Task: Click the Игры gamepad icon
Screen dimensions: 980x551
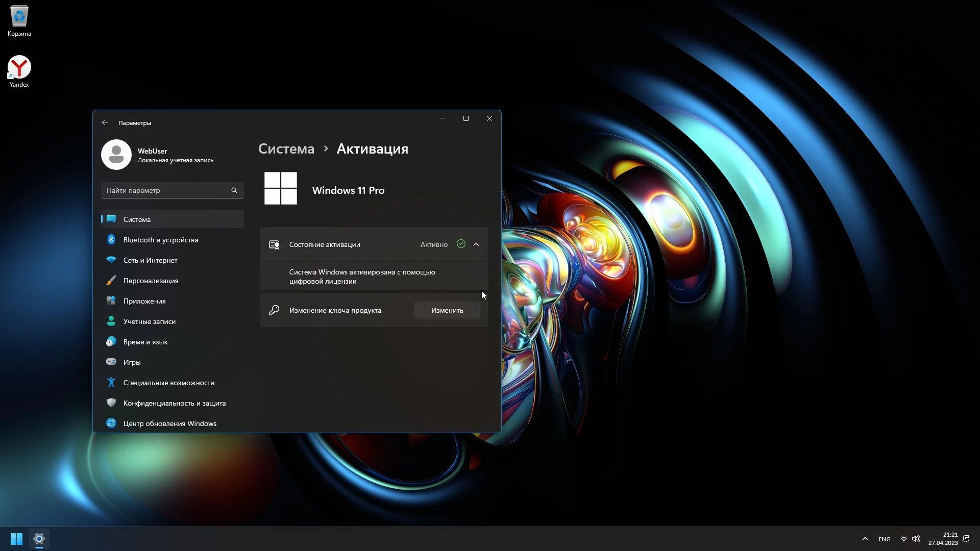Action: click(x=111, y=362)
